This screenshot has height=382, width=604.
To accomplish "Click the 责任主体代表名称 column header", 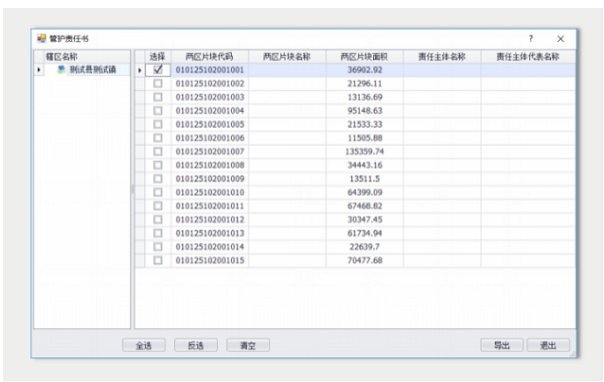I will 528,57.
